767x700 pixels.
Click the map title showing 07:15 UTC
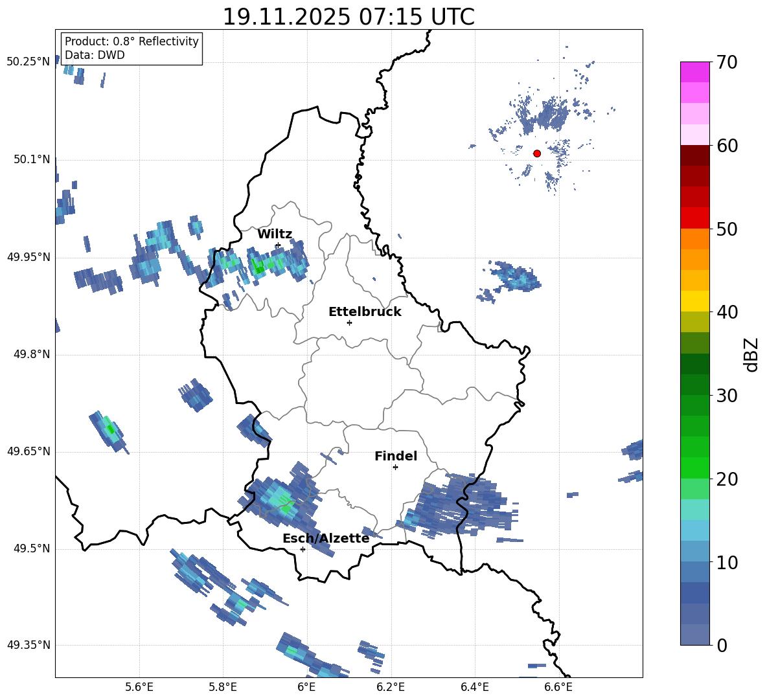tap(349, 17)
